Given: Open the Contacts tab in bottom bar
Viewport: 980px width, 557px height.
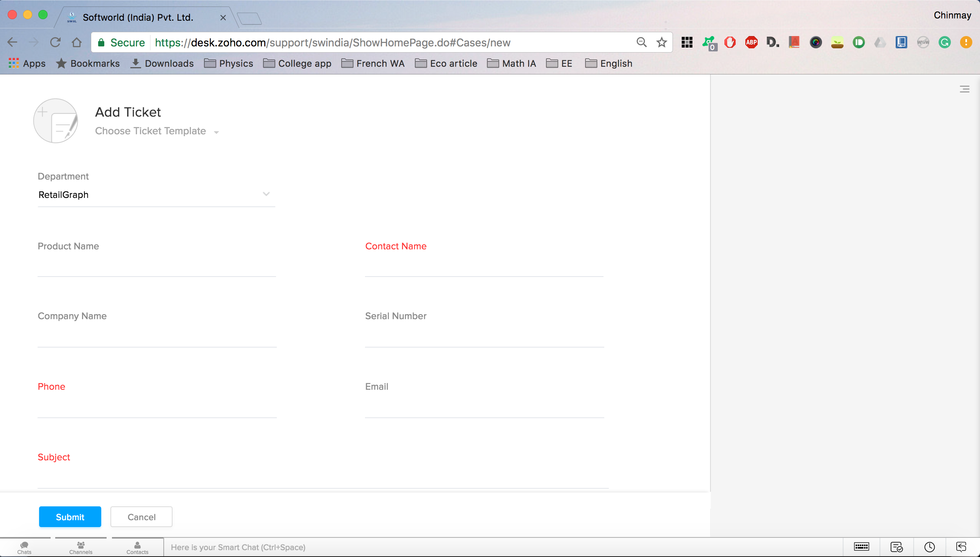Looking at the screenshot, I should [137, 547].
